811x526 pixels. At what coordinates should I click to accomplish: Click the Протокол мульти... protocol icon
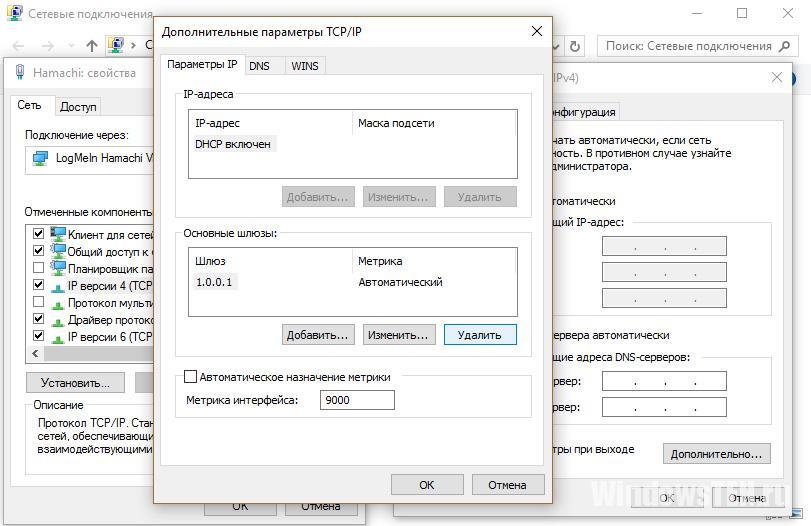pos(58,303)
